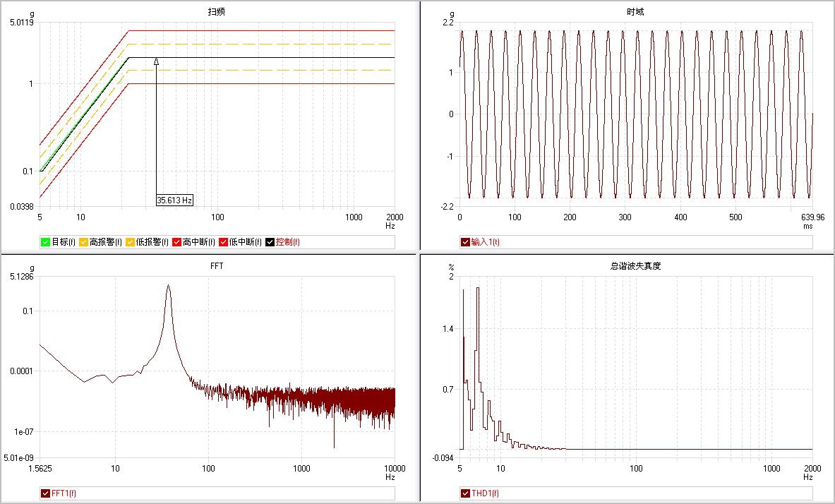Click the 5.1286 FFT axis maximum value

pyautogui.click(x=21, y=277)
